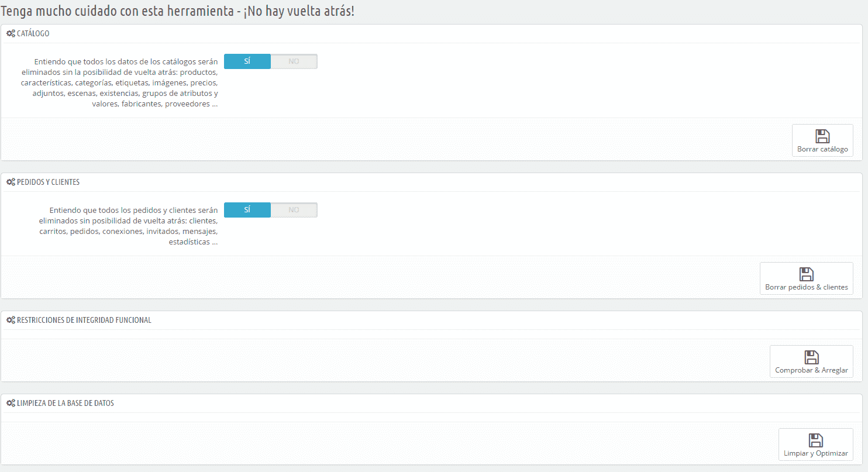Click LIMPIEZA DE LA BASE DE DATOS title
This screenshot has height=472, width=868.
click(66, 404)
